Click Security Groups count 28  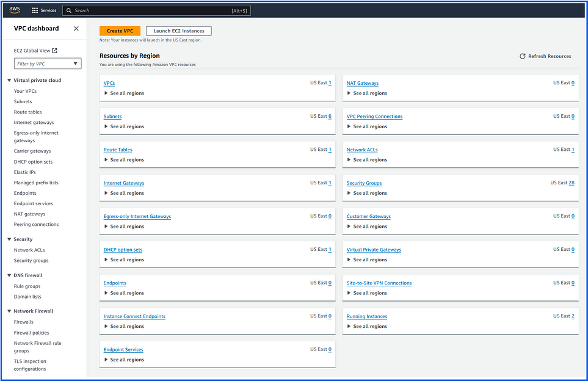(572, 183)
